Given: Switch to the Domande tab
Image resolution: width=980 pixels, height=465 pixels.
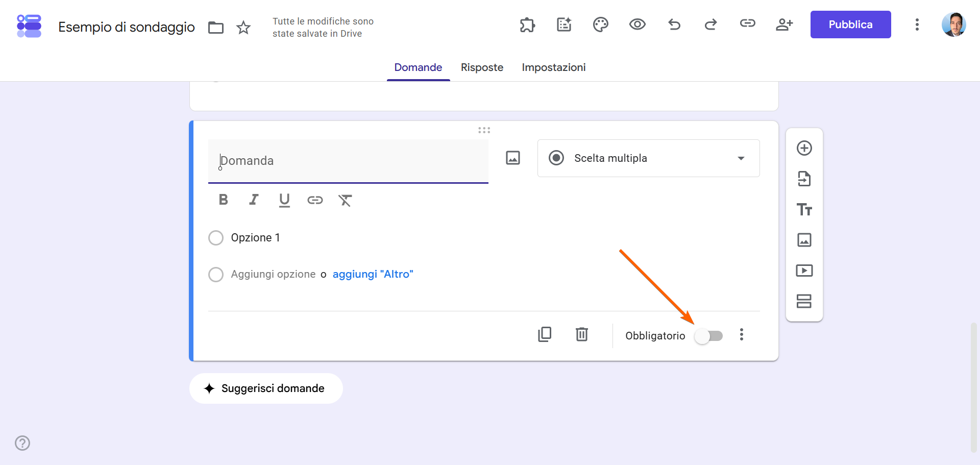Looking at the screenshot, I should tap(418, 67).
